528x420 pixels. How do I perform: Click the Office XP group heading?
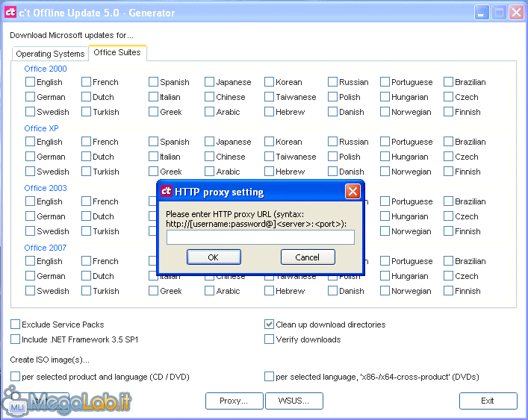point(41,128)
